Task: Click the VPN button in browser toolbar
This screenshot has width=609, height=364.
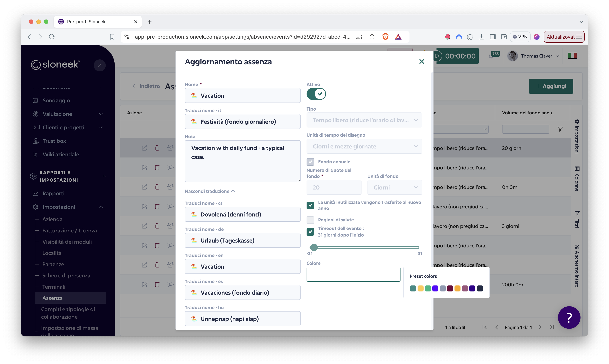Action: [520, 37]
